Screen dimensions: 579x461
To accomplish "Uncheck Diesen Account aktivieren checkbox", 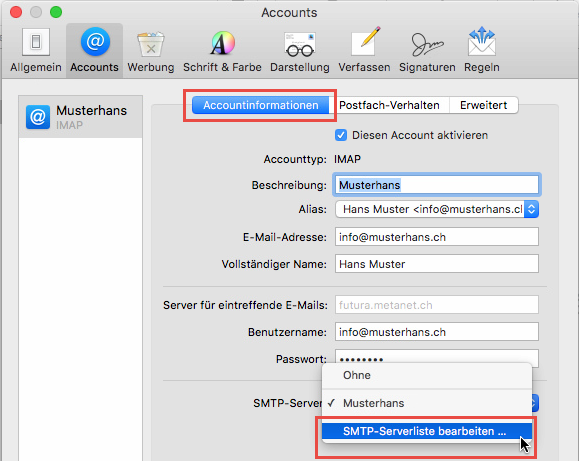I will tap(341, 135).
